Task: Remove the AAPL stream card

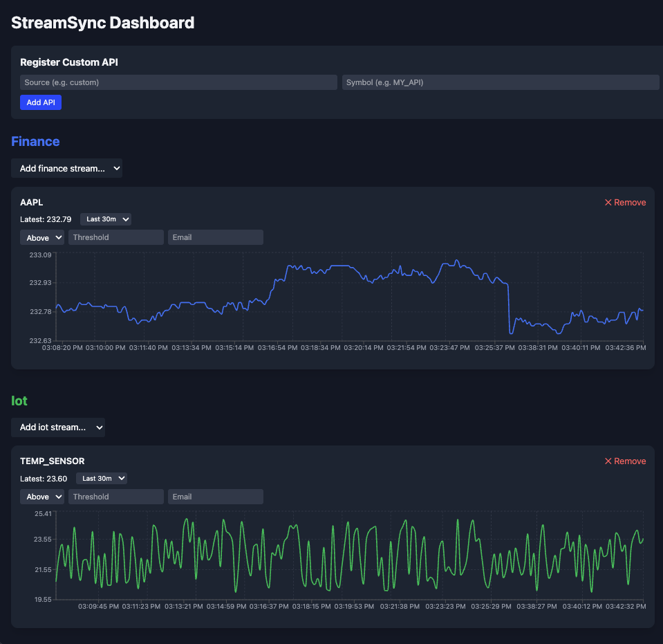Action: coord(625,202)
